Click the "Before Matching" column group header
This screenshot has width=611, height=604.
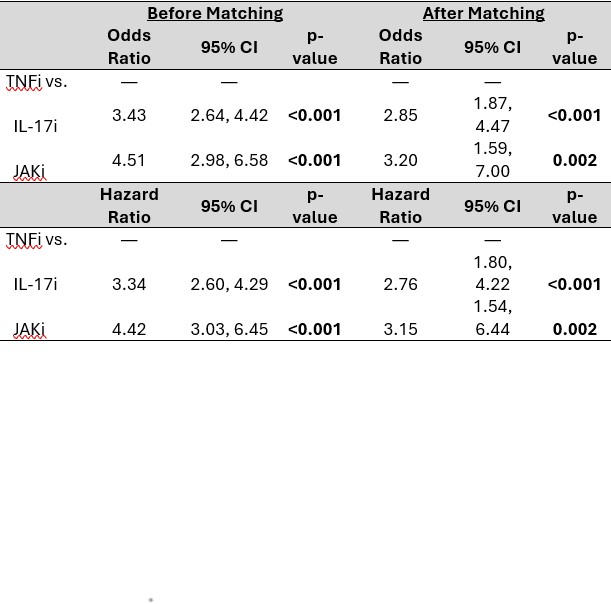coord(215,14)
